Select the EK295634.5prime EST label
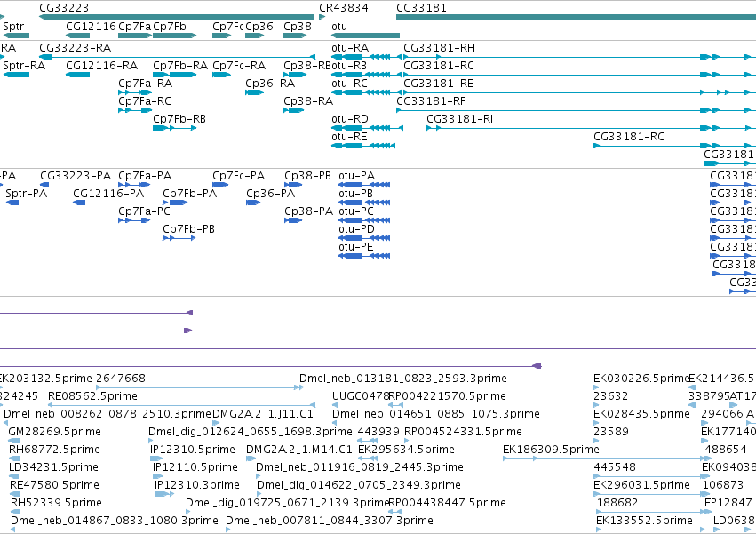The image size is (756, 534). [x=407, y=450]
